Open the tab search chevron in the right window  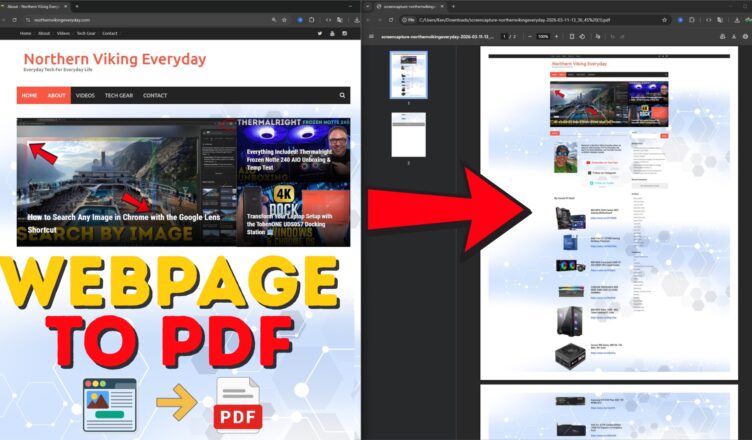[x=368, y=6]
